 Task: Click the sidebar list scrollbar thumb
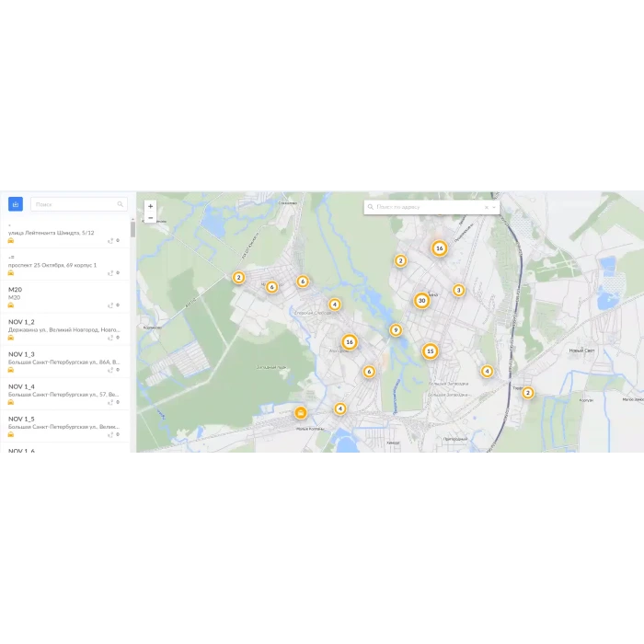click(132, 230)
